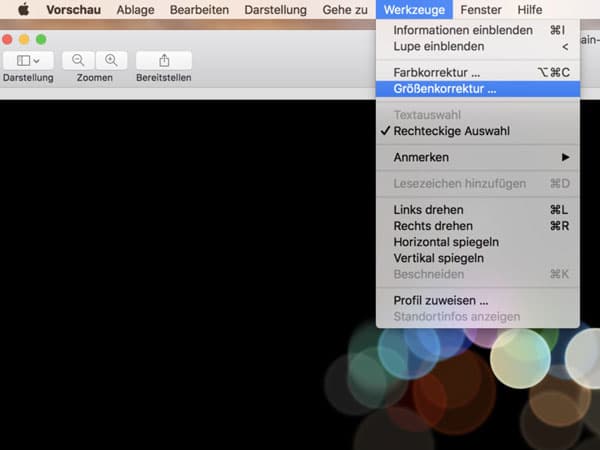Click the zoom out magnifier icon

pos(78,60)
